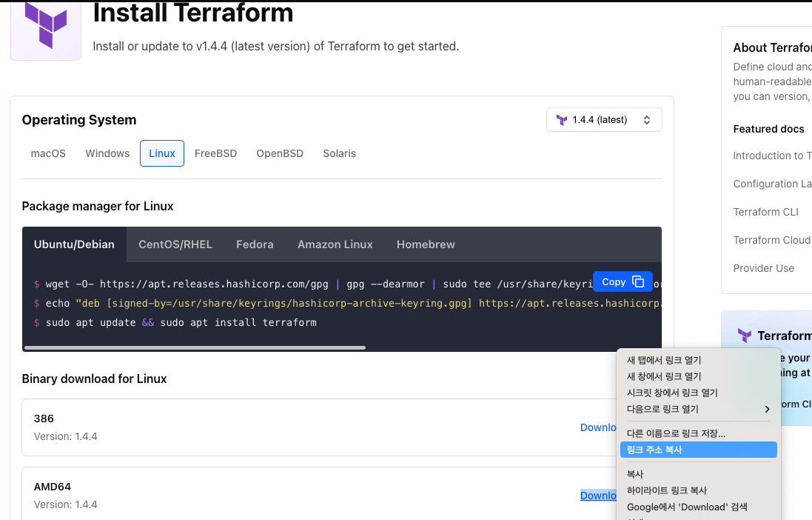812x520 pixels.
Task: Select the Windows operating system tab
Action: (107, 153)
